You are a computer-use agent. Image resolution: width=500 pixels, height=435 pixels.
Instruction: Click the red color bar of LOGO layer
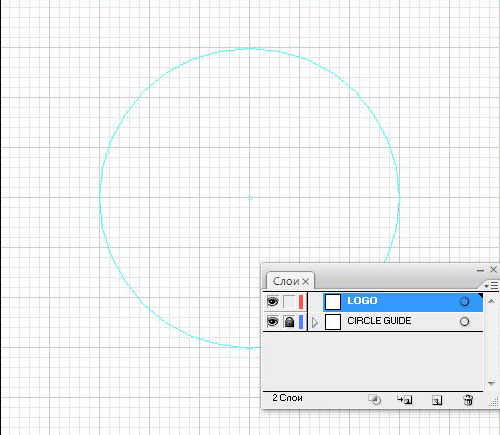coord(301,302)
